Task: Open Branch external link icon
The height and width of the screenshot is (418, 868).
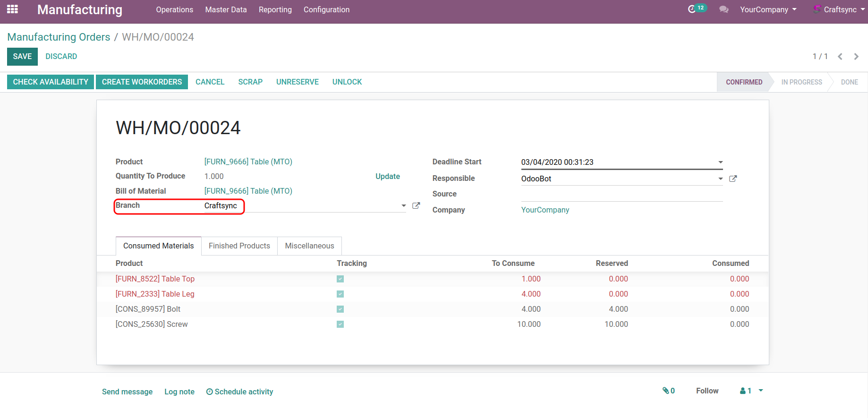Action: (416, 205)
